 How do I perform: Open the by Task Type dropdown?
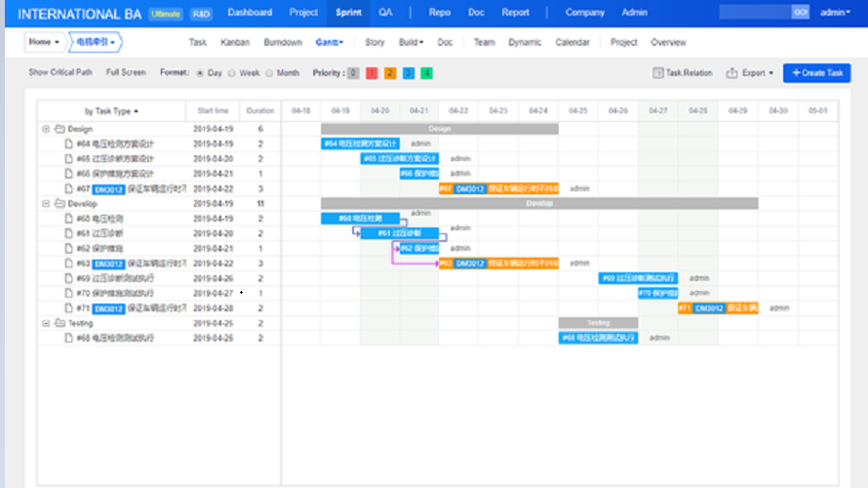point(111,111)
